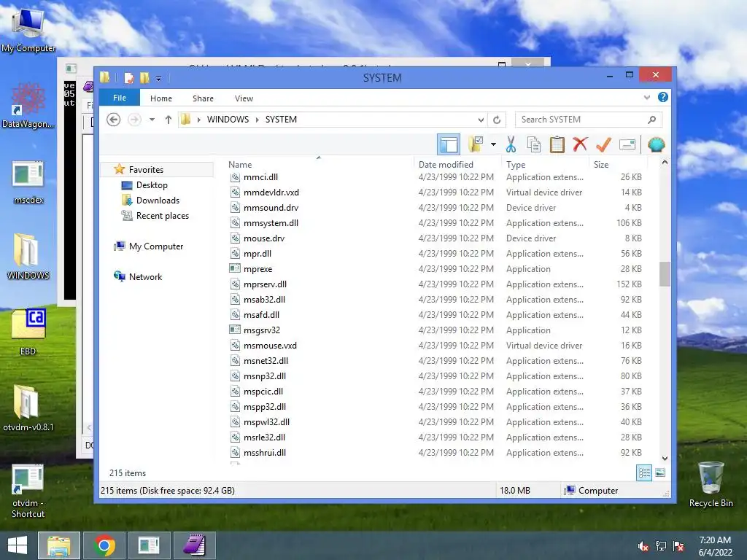
Task: Click the blue shell icon in toolbar
Action: tap(656, 144)
